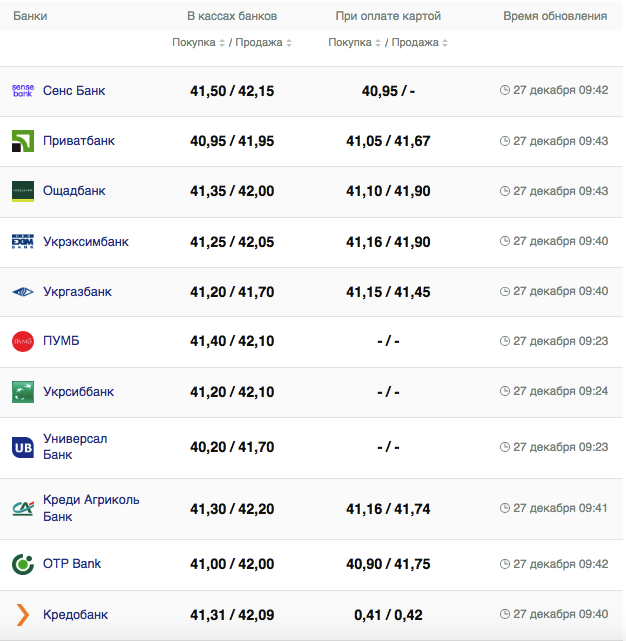Screen dimensions: 626x641
Task: Open the Ощадбанк link
Action: (74, 191)
